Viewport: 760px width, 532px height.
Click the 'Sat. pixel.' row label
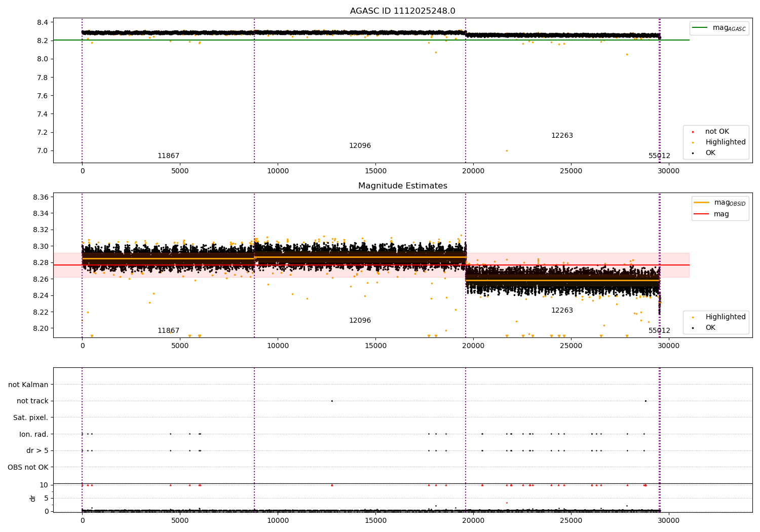(31, 418)
